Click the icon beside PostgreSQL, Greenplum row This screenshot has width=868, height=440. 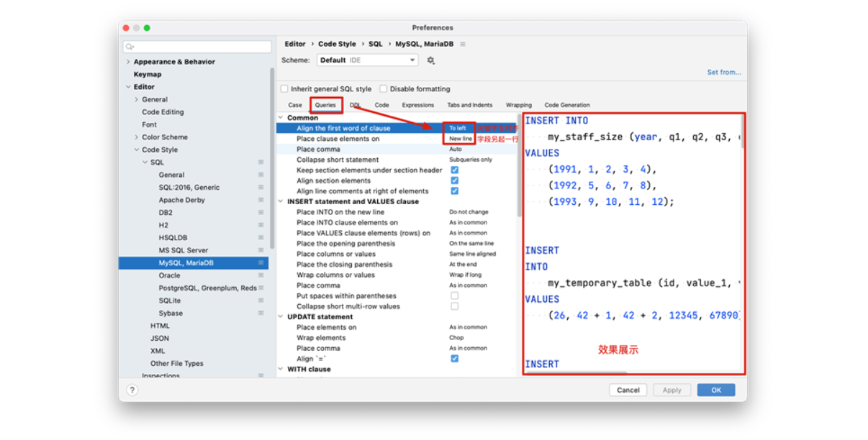261,288
